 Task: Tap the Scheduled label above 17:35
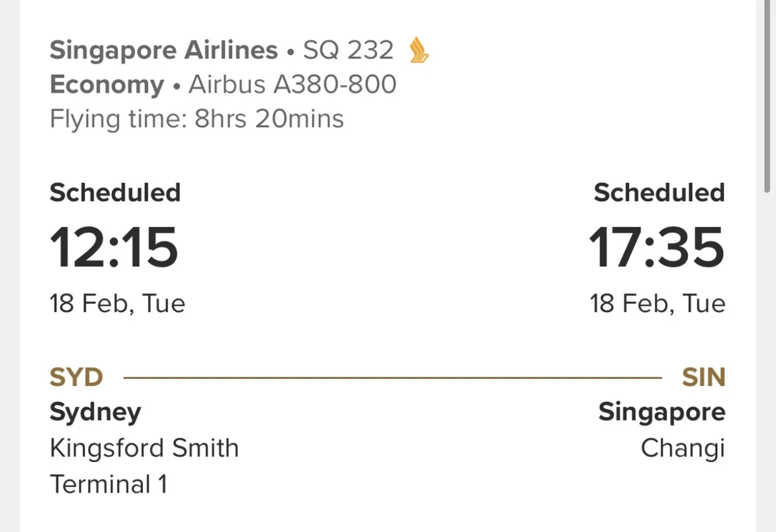pos(659,193)
